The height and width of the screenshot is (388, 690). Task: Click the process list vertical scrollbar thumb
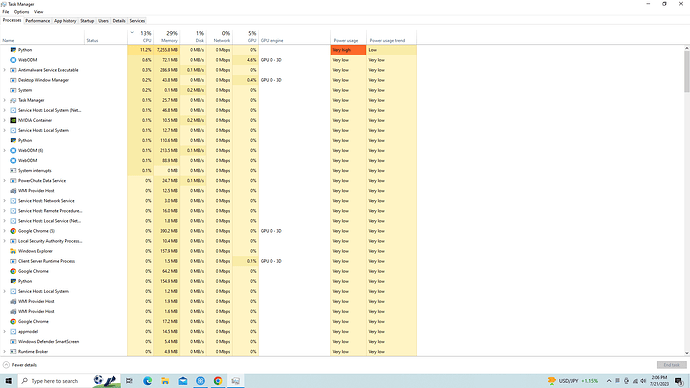point(686,71)
